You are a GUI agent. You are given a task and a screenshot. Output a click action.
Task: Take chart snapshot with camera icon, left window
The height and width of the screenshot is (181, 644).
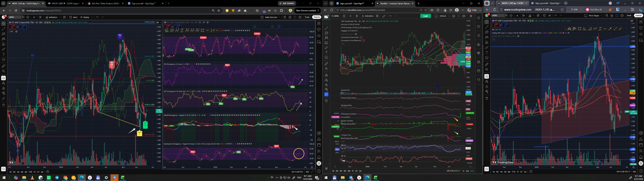tap(300, 17)
